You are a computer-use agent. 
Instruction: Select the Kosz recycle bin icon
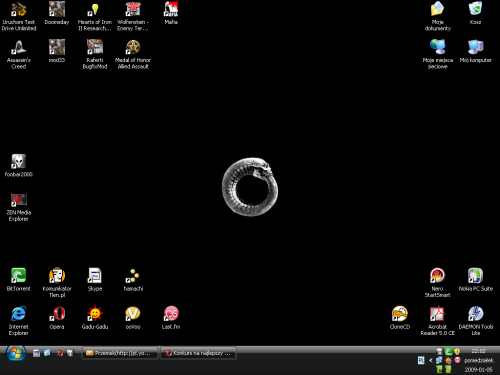[475, 13]
